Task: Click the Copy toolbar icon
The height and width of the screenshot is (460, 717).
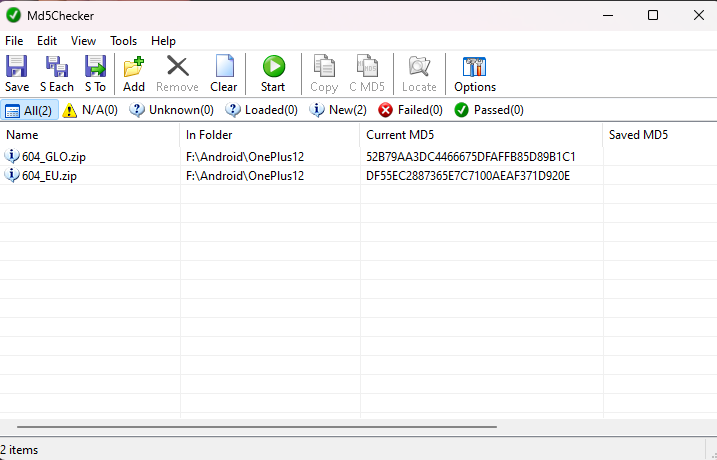Action: click(324, 66)
